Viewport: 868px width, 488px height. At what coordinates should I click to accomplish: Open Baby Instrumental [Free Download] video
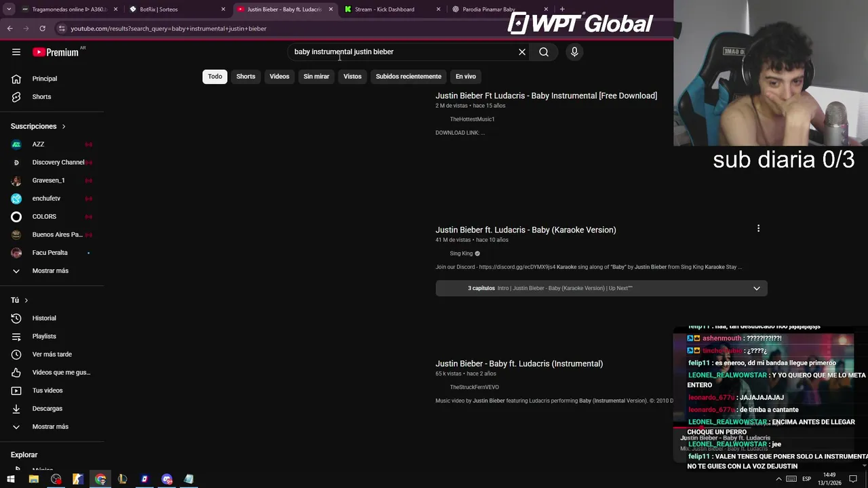click(x=546, y=96)
